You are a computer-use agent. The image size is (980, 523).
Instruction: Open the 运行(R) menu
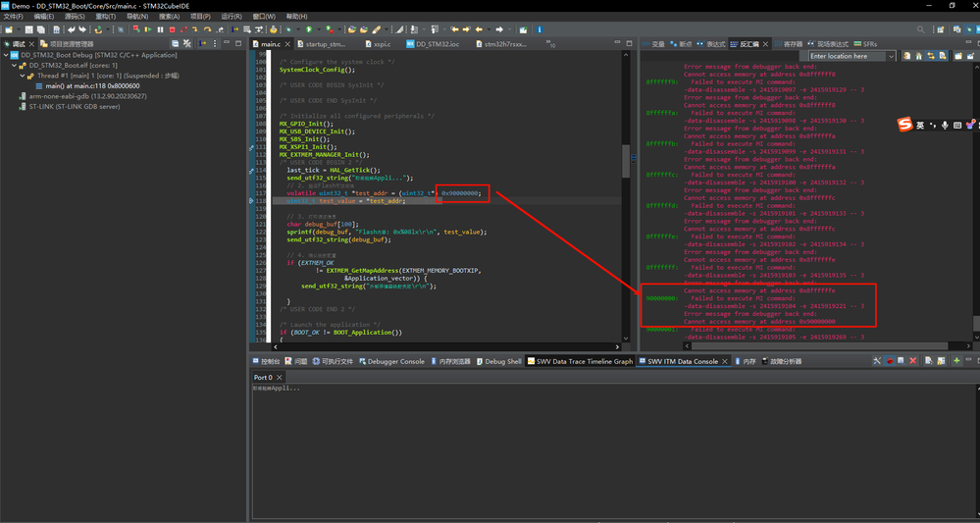click(232, 17)
